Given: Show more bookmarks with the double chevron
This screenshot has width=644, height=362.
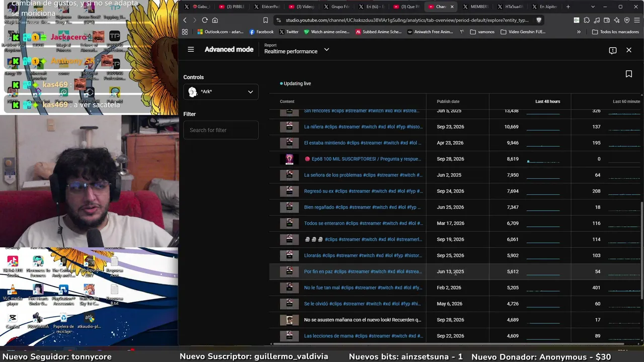Looking at the screenshot, I should [579, 32].
